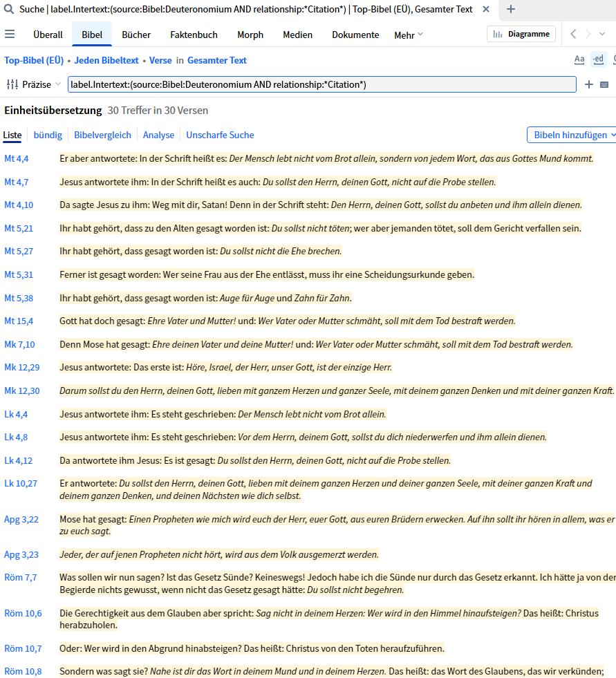Open verse reference Mt 5,27

(19, 251)
